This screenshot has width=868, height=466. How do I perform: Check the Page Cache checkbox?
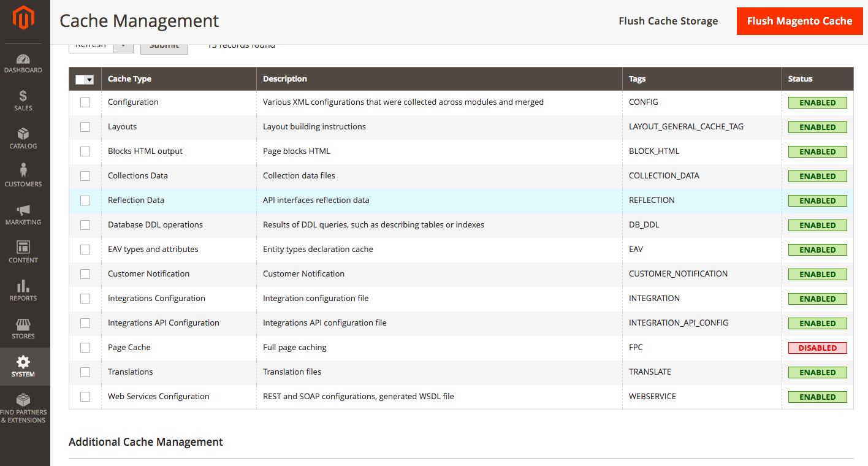85,348
